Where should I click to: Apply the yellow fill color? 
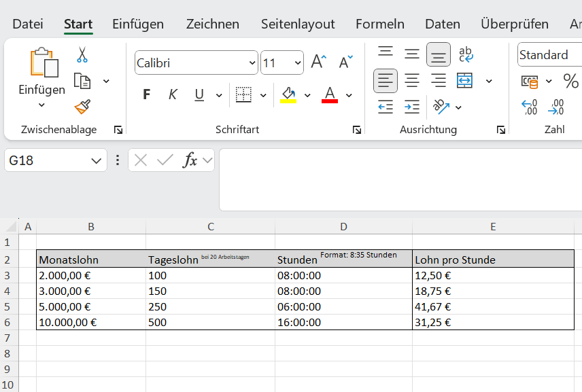point(288,94)
